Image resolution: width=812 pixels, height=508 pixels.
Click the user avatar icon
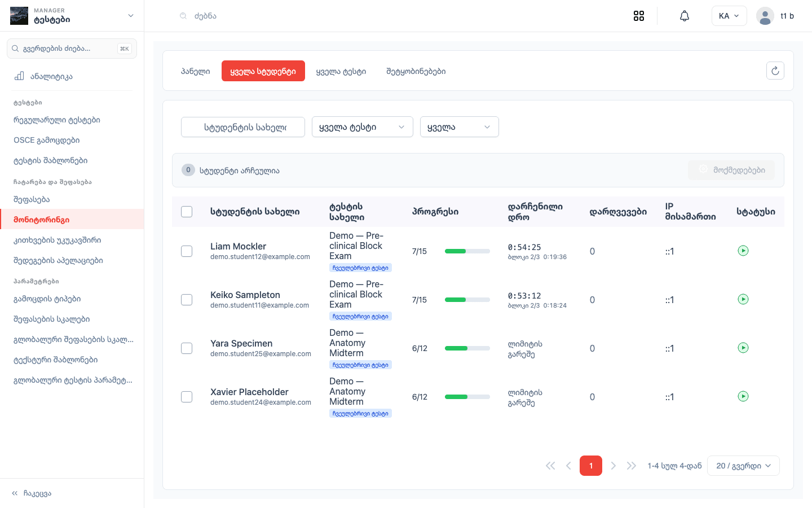765,16
